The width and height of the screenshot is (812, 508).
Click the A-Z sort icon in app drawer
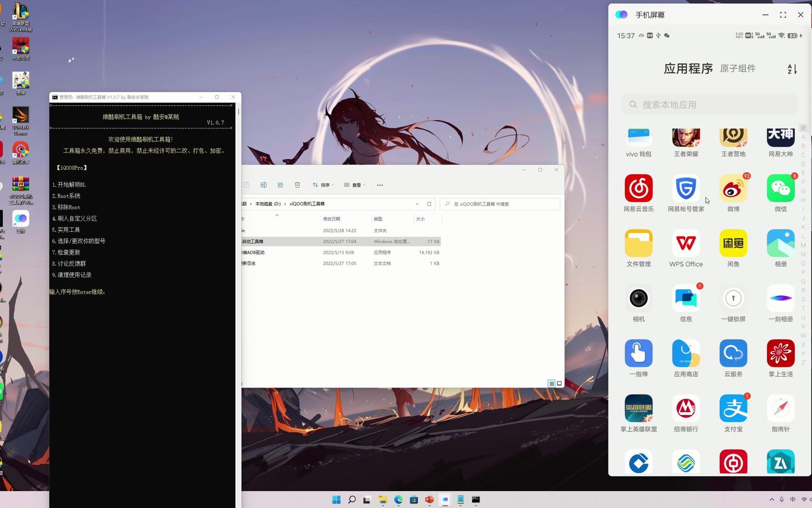(x=792, y=69)
